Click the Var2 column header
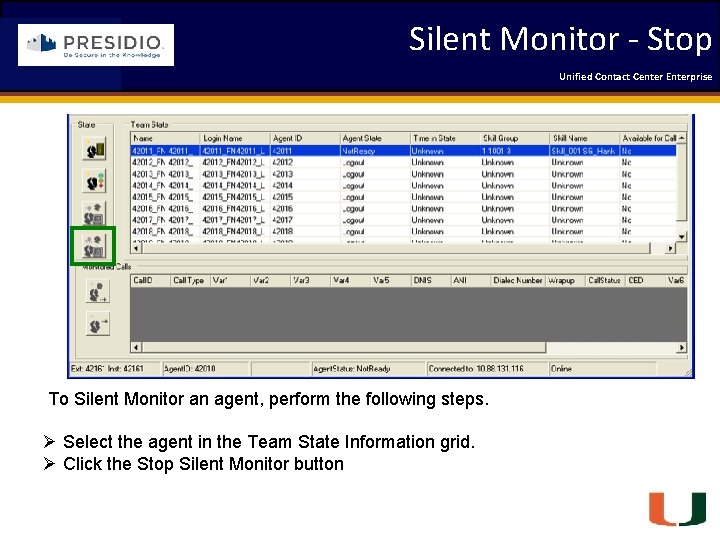Viewport: 720px width, 540px height. coord(270,281)
